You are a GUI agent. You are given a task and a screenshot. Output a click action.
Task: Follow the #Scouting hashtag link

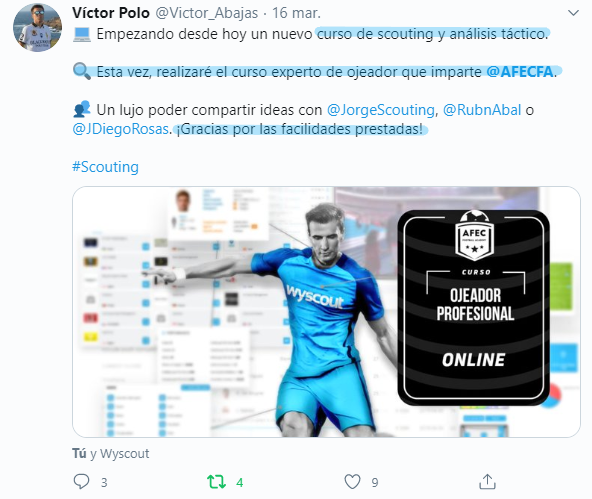pos(105,167)
